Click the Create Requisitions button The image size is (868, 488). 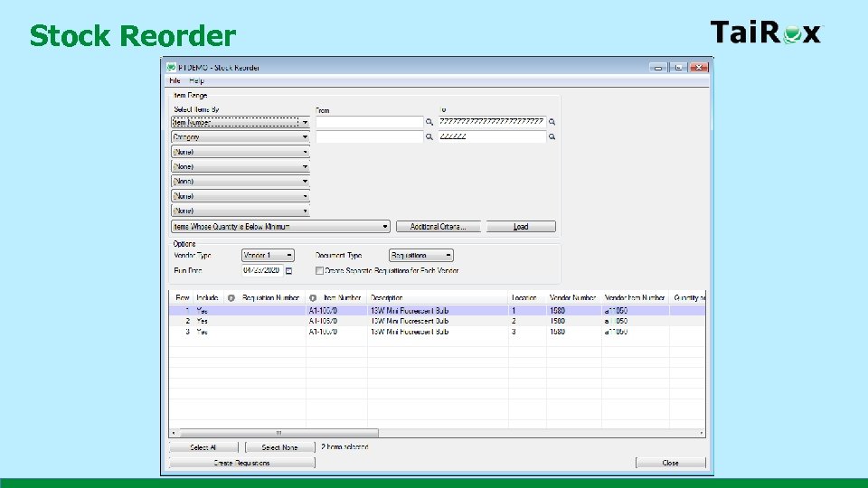coord(242,463)
